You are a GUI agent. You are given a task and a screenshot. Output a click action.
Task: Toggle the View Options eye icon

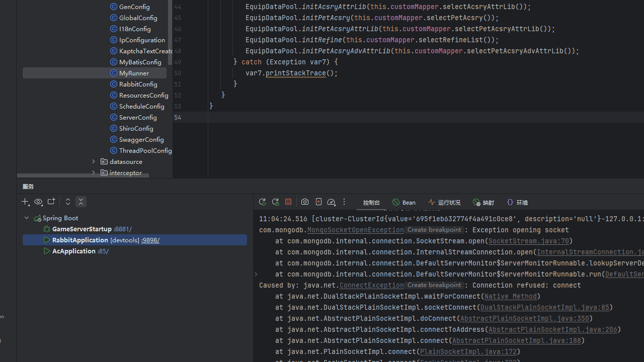point(38,202)
